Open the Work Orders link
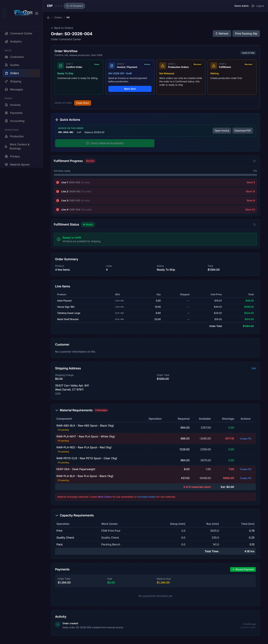This screenshot has height=644, width=268. coord(105,497)
